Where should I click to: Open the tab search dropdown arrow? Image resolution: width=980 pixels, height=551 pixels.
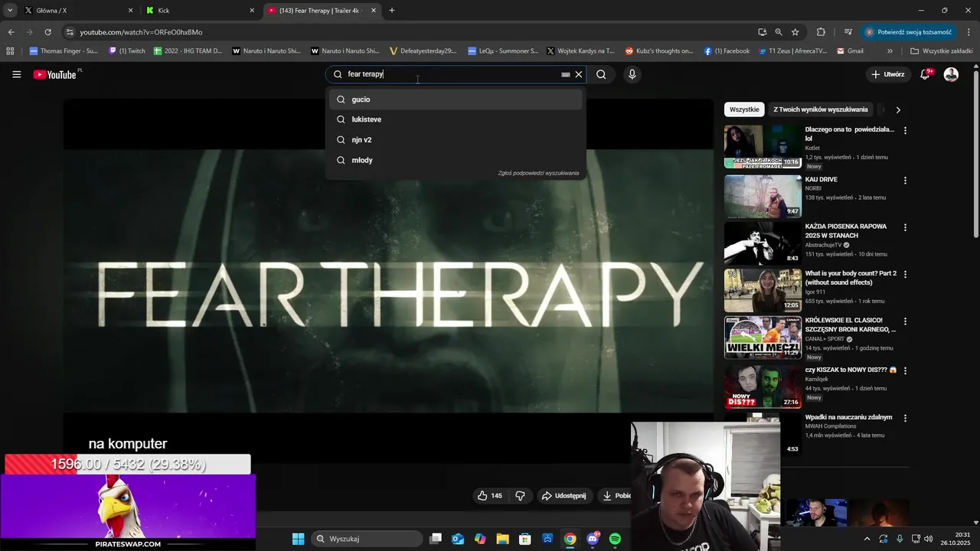point(10,11)
